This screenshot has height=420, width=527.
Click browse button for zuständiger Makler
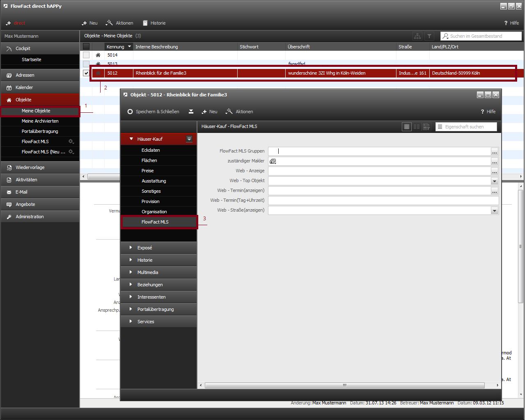(x=495, y=161)
